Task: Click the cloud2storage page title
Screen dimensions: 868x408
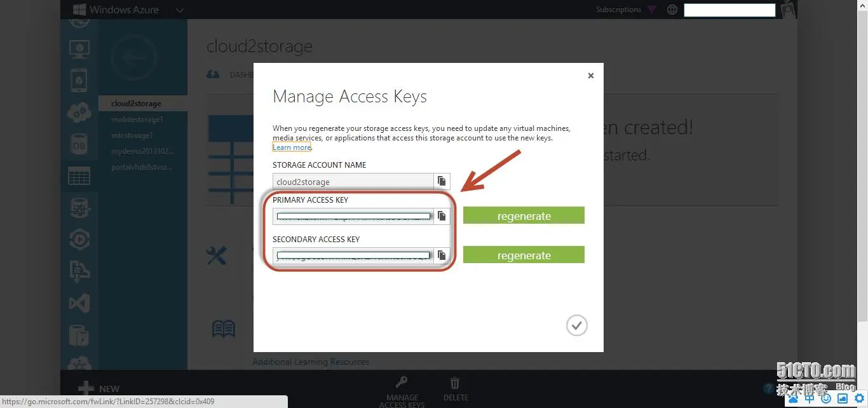Action: pos(259,46)
